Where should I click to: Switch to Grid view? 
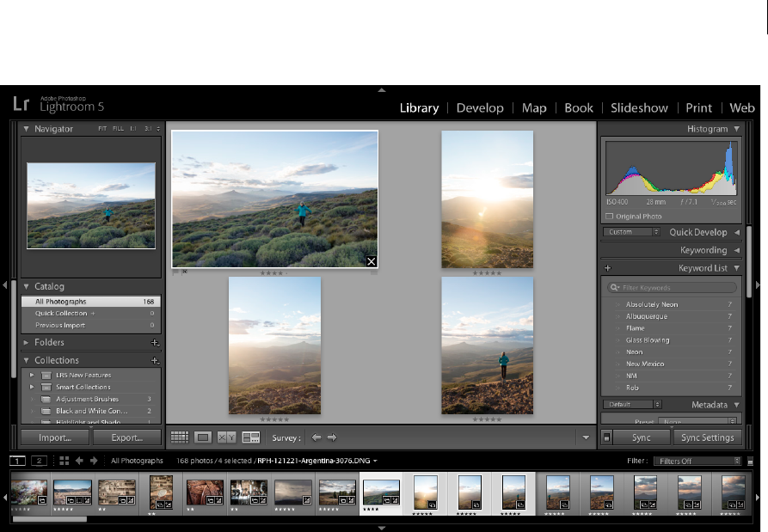coord(179,437)
